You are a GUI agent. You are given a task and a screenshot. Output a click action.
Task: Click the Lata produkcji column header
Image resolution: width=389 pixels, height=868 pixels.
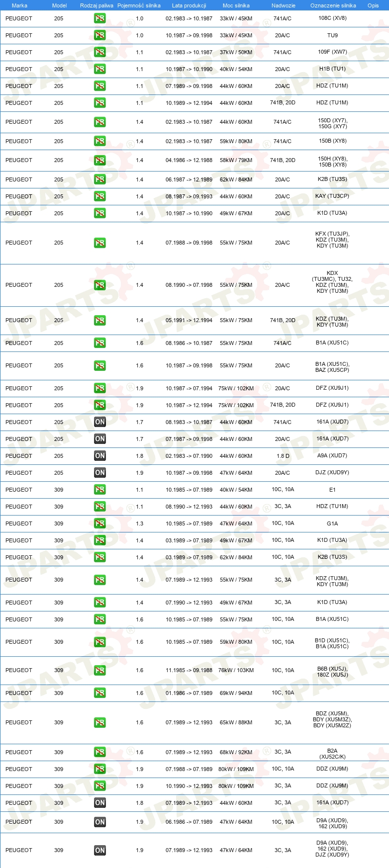coord(189,5)
